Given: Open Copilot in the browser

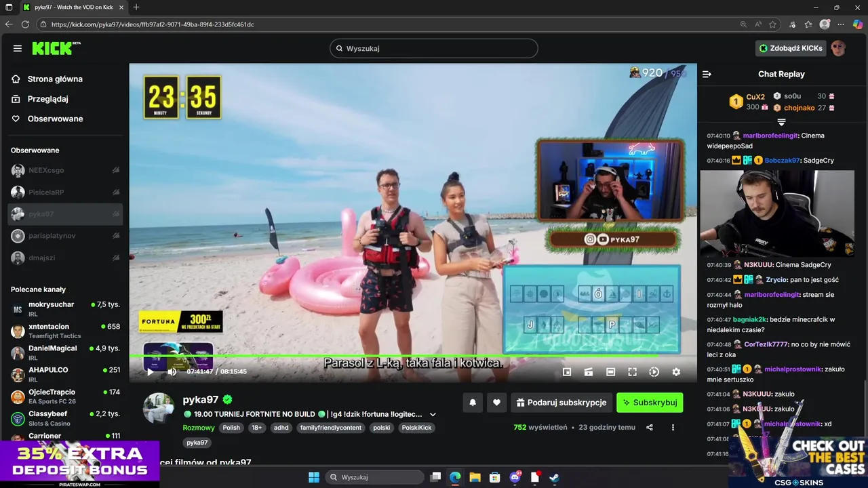Looking at the screenshot, I should point(858,24).
